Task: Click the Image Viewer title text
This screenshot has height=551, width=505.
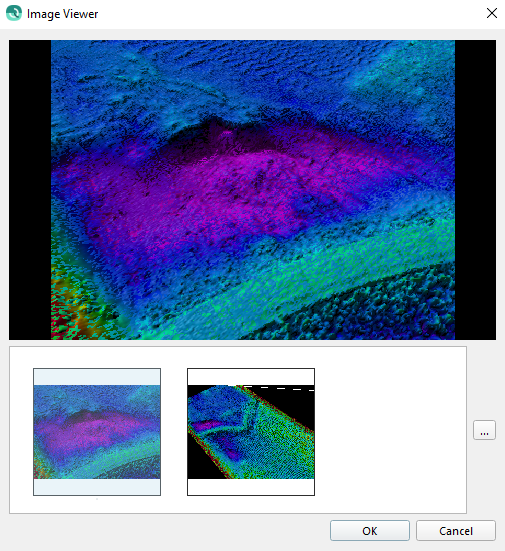Action: point(62,14)
